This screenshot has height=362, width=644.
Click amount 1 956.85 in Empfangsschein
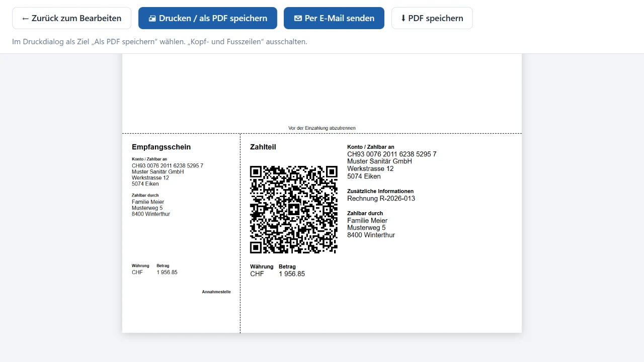pos(167,273)
